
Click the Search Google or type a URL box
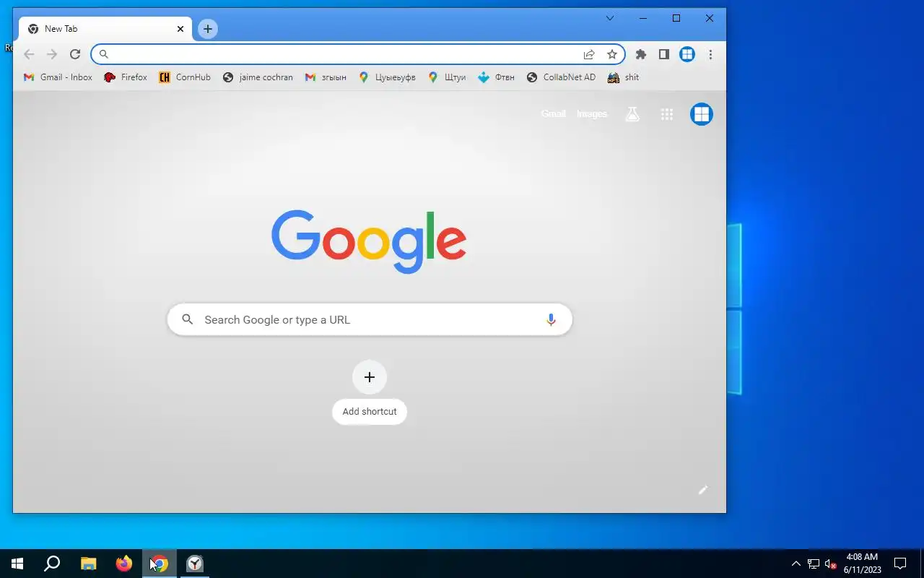tap(370, 319)
